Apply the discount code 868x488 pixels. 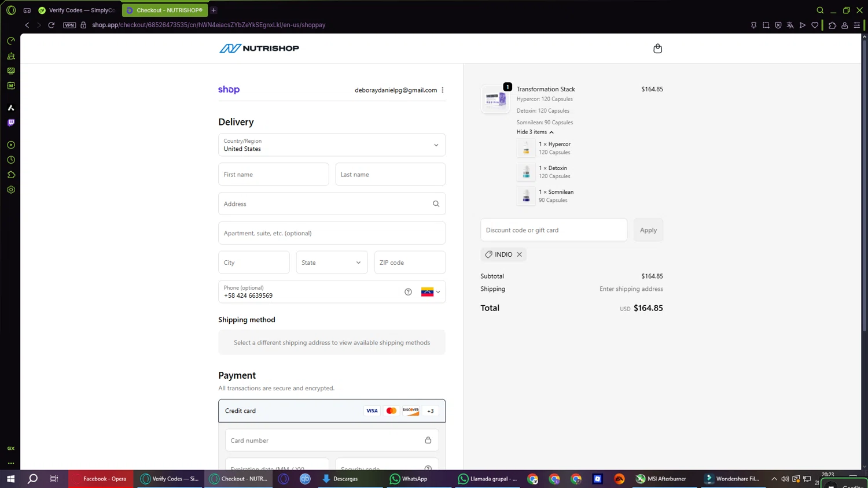click(648, 230)
